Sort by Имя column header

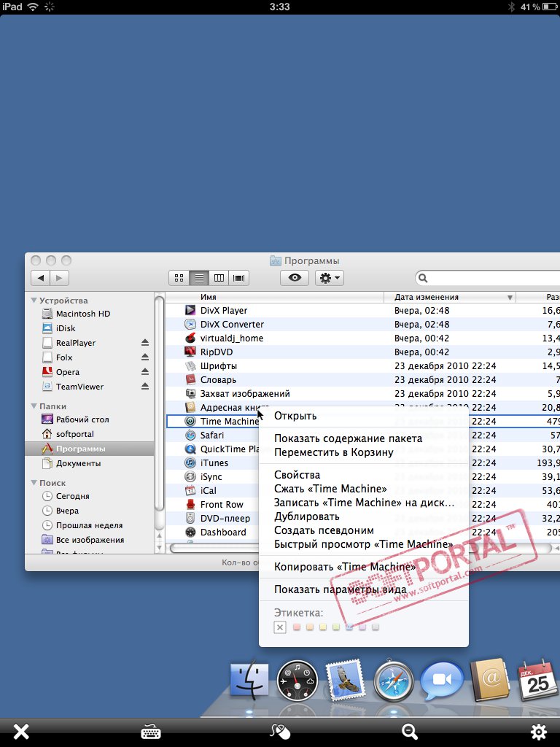click(x=275, y=297)
